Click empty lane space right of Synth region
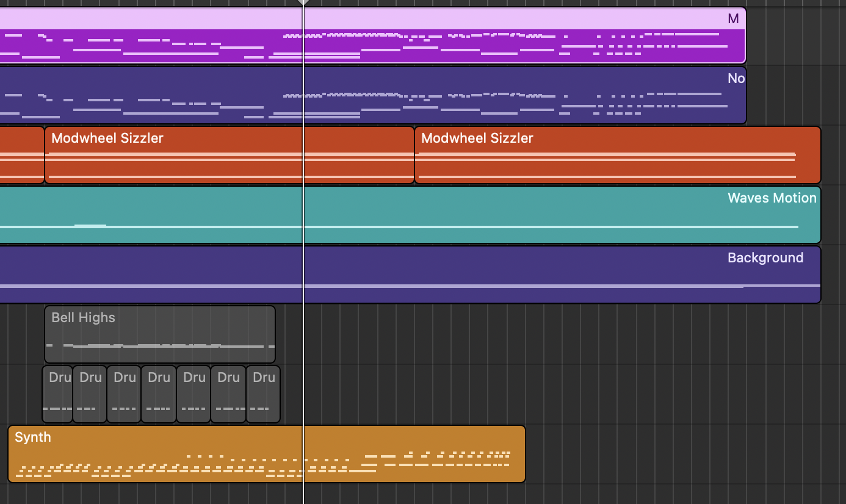Viewport: 846px width, 504px height. pos(671,455)
